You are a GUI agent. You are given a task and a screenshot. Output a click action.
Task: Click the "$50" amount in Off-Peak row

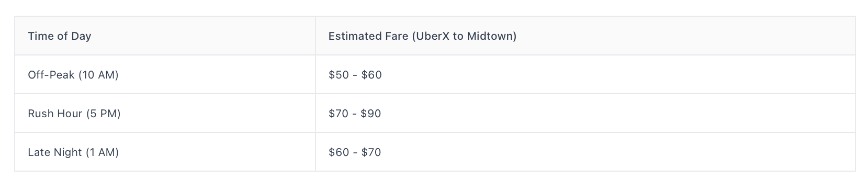pos(339,75)
